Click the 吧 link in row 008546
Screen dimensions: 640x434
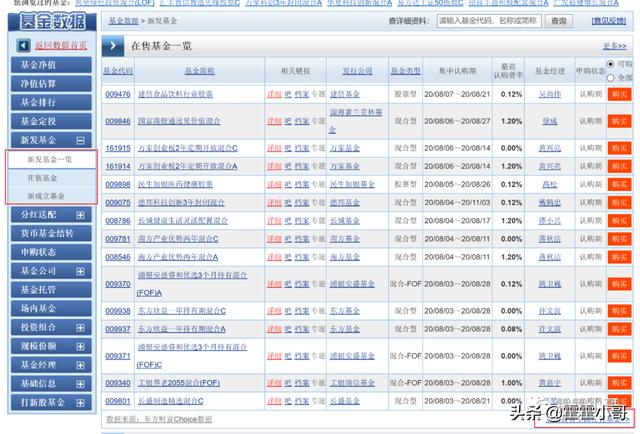(288, 257)
